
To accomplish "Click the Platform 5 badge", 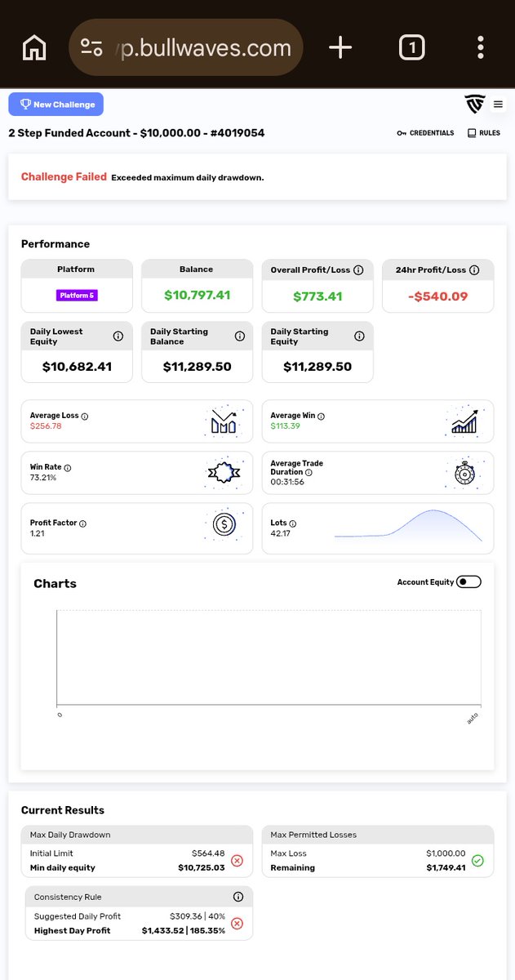I will pos(77,295).
